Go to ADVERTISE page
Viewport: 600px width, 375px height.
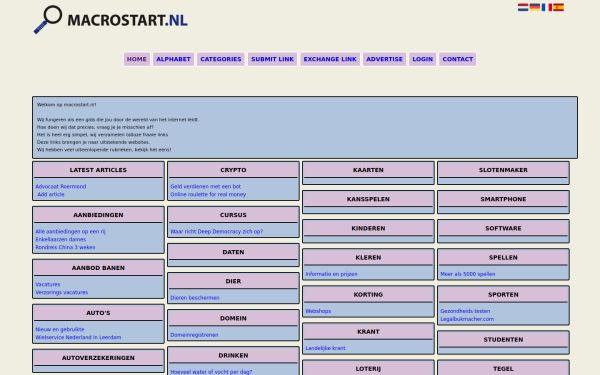pyautogui.click(x=384, y=59)
